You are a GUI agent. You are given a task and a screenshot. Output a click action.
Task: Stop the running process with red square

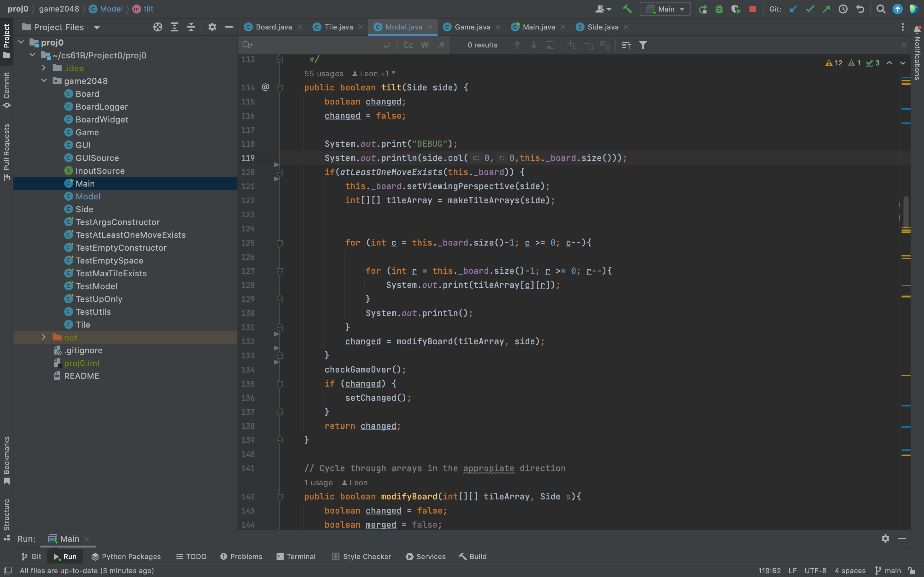point(753,9)
